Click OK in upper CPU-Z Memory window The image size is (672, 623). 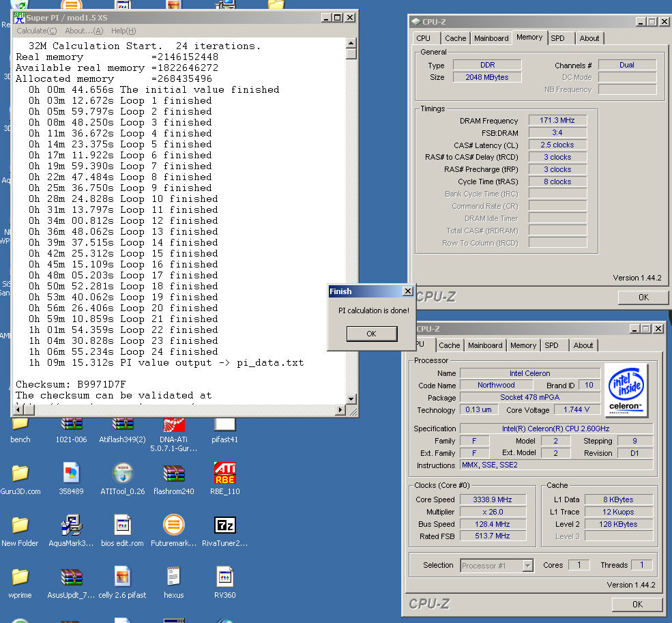(x=643, y=297)
